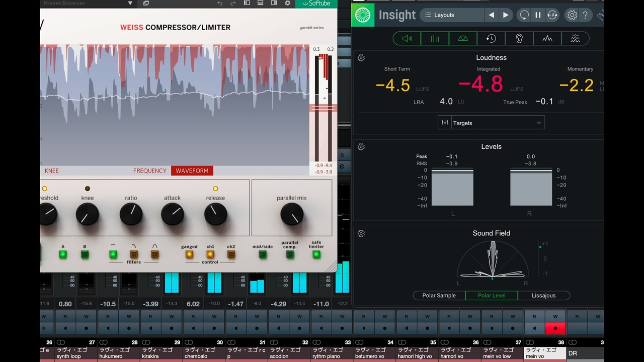
Task: Switch to the WAVEFORM display tab
Action: point(192,171)
